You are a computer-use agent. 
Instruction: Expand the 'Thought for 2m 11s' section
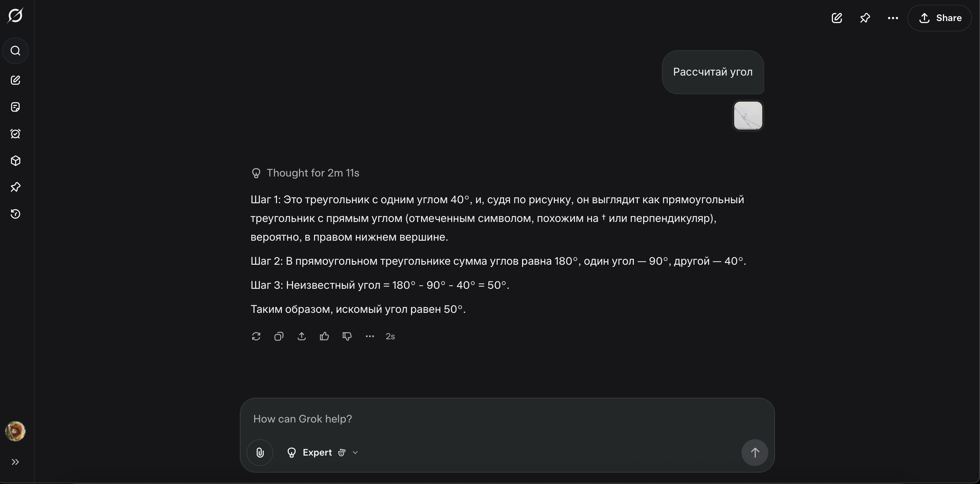(x=312, y=173)
